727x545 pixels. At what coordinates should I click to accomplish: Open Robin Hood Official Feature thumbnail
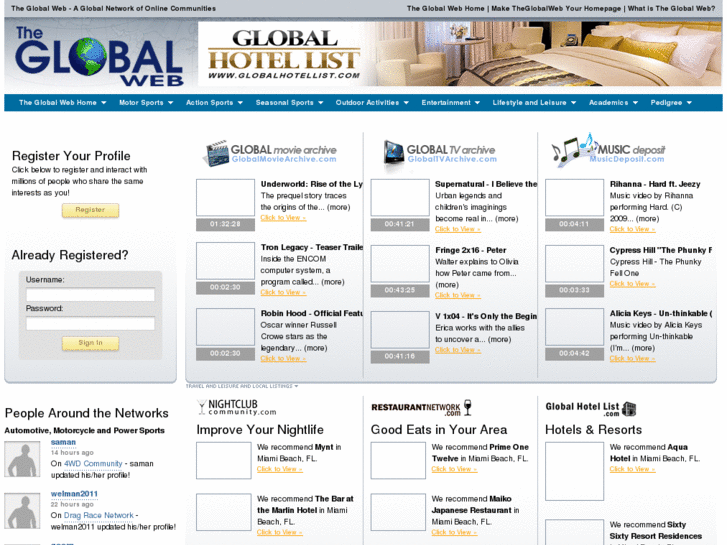(225, 327)
